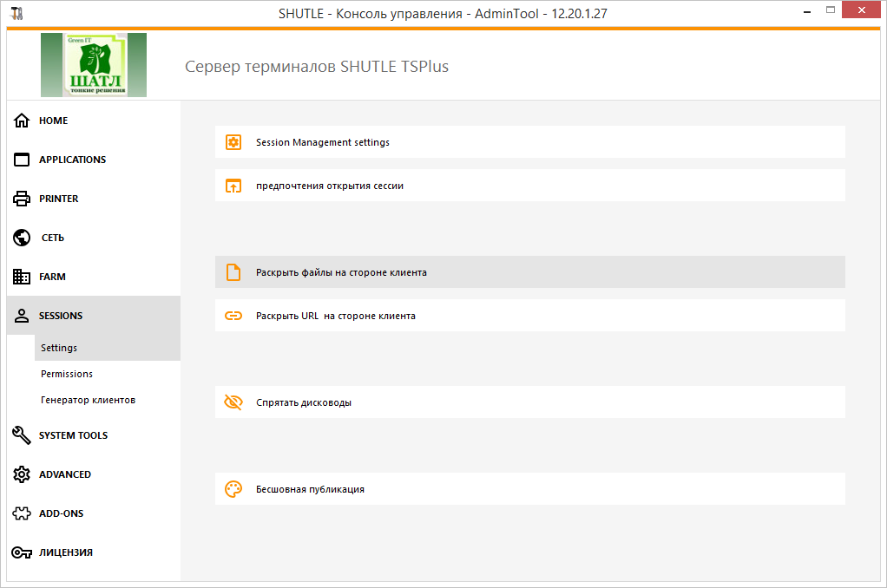This screenshot has height=588, width=887.
Task: Open the HOME section via its house icon
Action: (21, 121)
